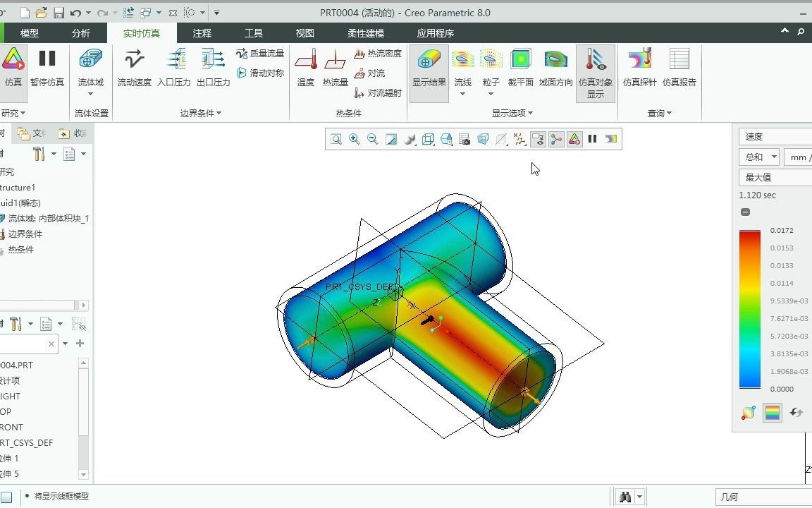
Task: Open the 流体域 tool in 流体设置 group
Action: [x=90, y=67]
